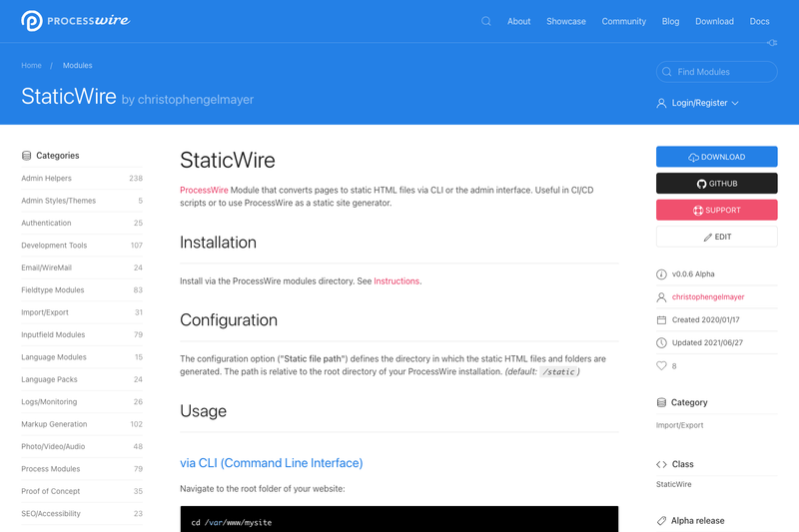Select the Admin Helpers category
Image resolution: width=799 pixels, height=532 pixels.
coord(82,179)
